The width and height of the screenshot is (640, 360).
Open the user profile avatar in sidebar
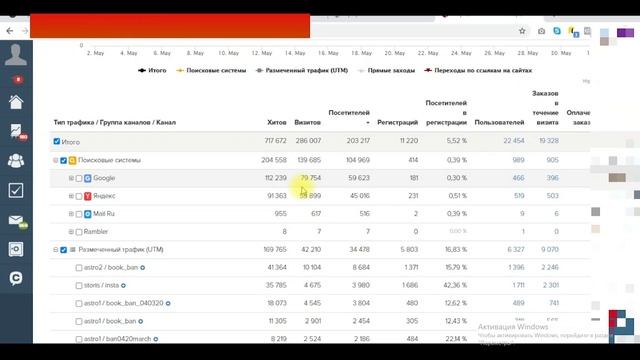[16, 54]
